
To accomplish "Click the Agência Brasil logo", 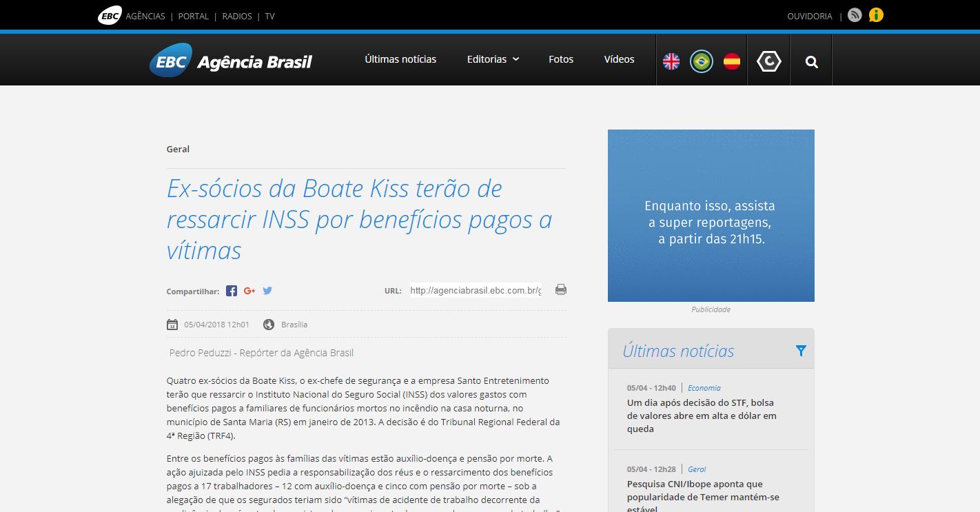I will [x=231, y=61].
